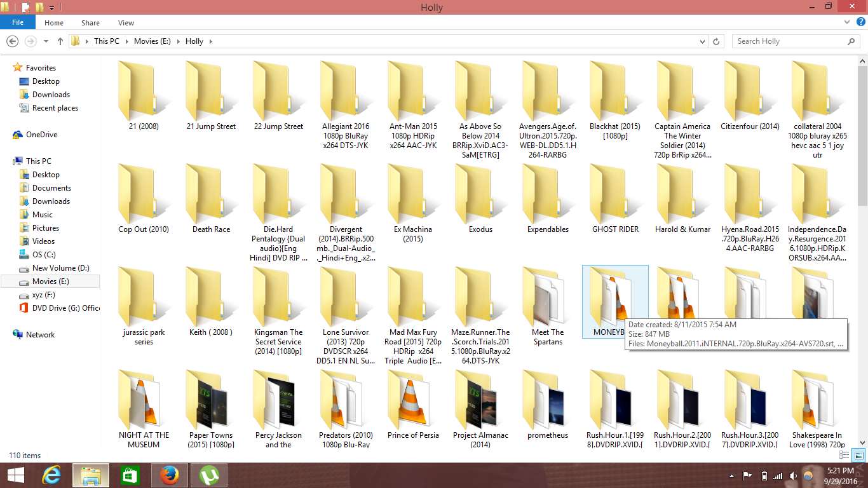Click Movies (E:) in the address breadcrumb
Screen dimensions: 868x488
pyautogui.click(x=152, y=41)
